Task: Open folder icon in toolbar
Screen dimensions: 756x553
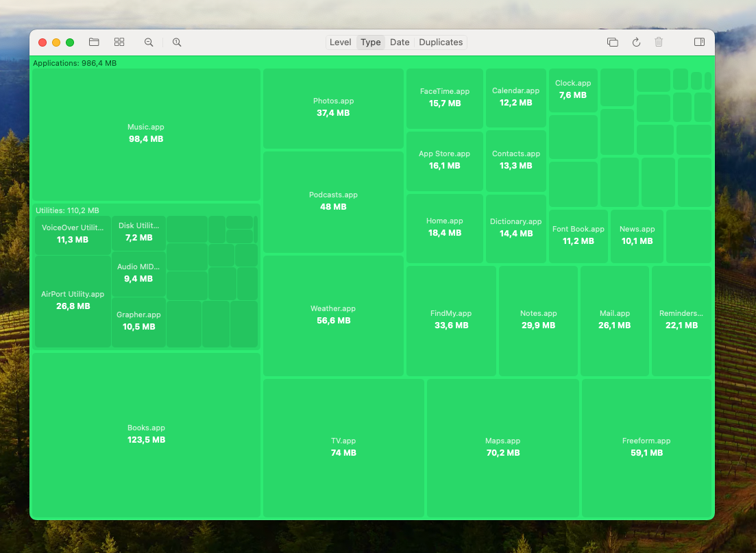Action: pyautogui.click(x=94, y=42)
